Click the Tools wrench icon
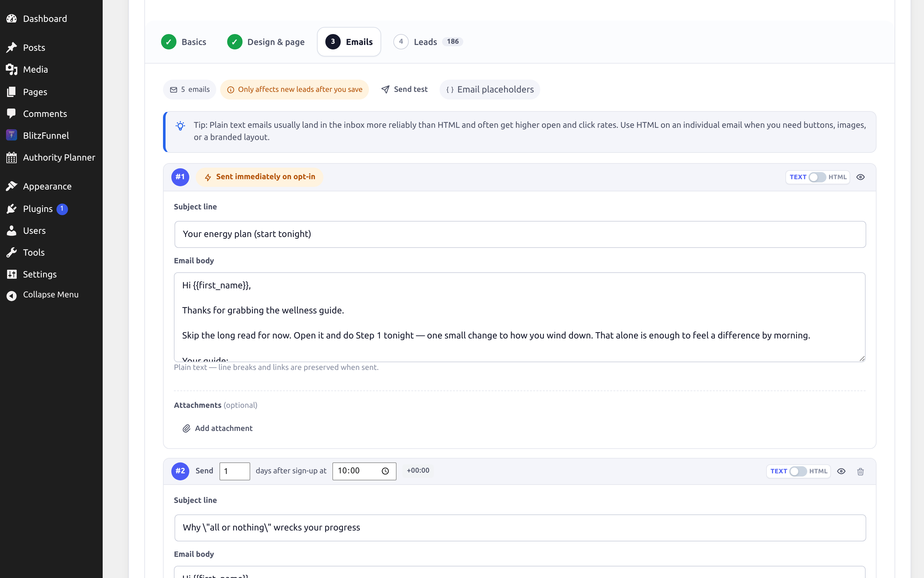The width and height of the screenshot is (924, 578). [x=12, y=252]
